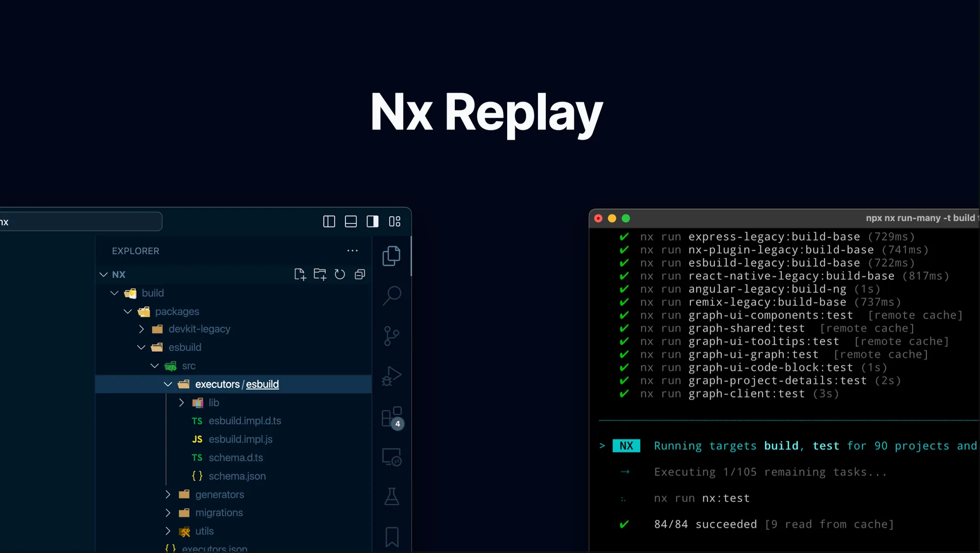The height and width of the screenshot is (553, 980).
Task: Open the Run and Debug view
Action: click(x=392, y=376)
